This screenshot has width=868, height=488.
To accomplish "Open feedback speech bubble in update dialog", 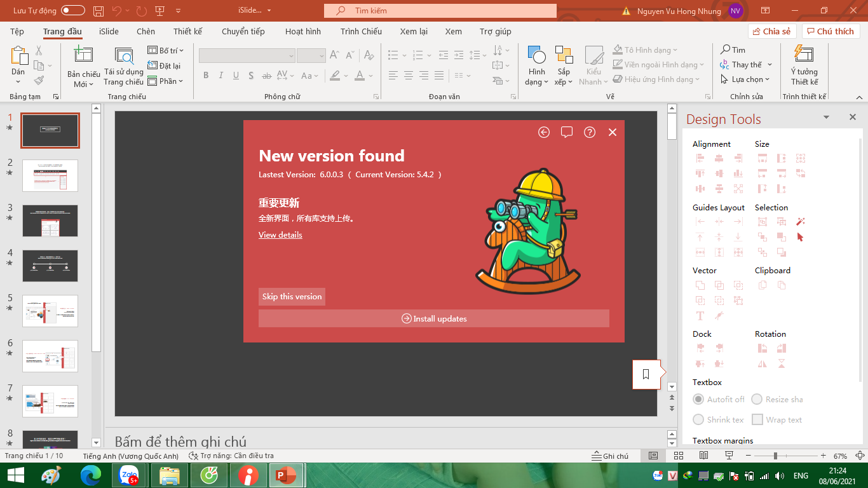I will [567, 132].
